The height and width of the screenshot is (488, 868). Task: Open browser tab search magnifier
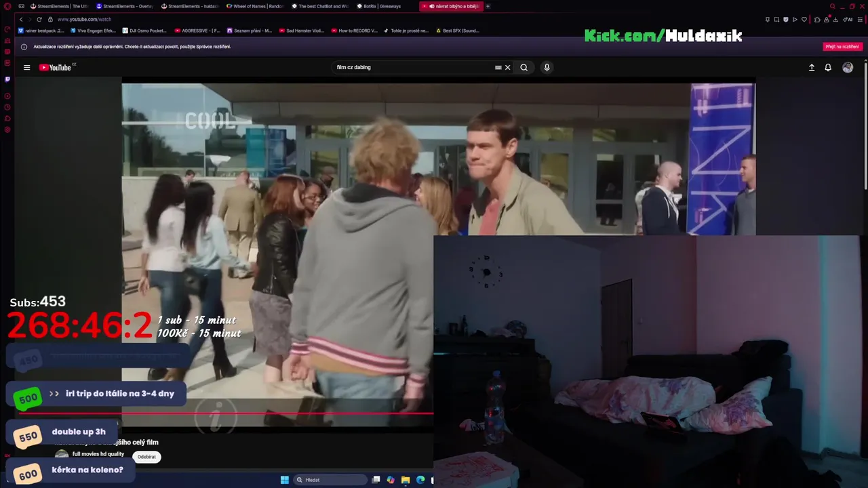(x=833, y=6)
